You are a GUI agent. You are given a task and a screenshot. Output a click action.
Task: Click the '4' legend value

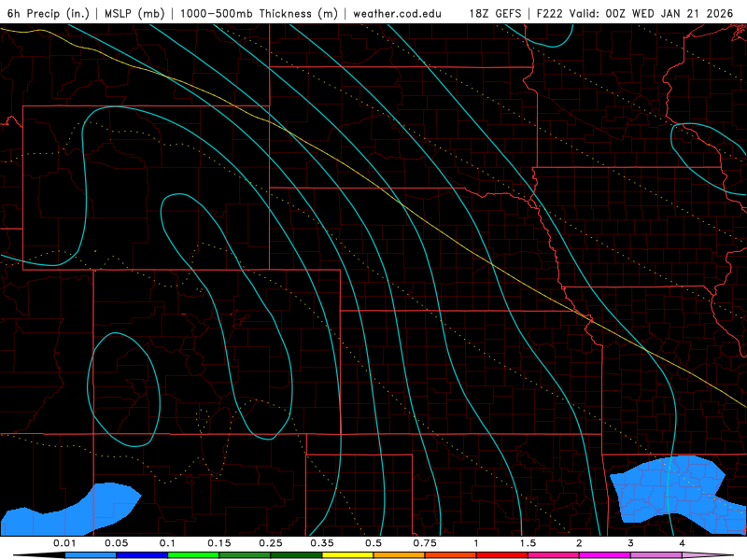pos(682,543)
